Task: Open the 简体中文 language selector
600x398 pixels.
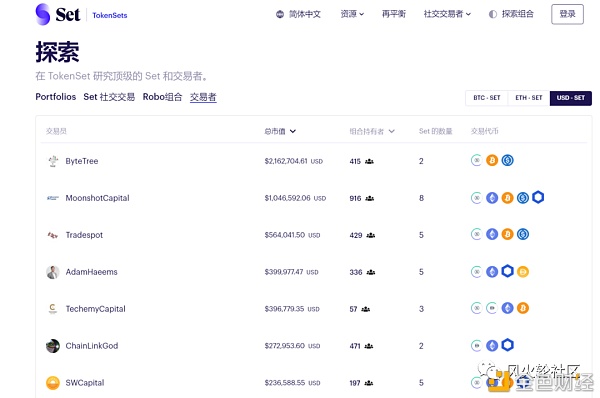Action: [305, 14]
